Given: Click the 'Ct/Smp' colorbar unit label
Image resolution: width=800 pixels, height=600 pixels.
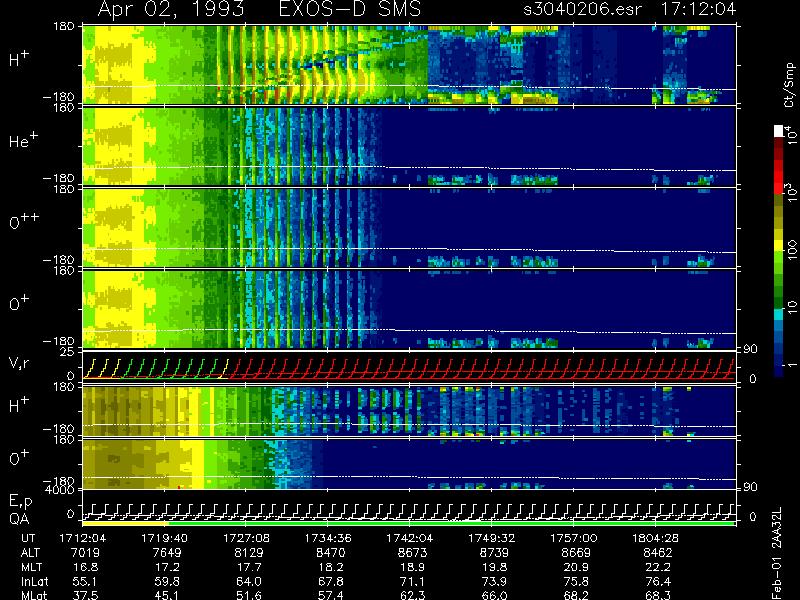Looking at the screenshot, I should coord(790,85).
